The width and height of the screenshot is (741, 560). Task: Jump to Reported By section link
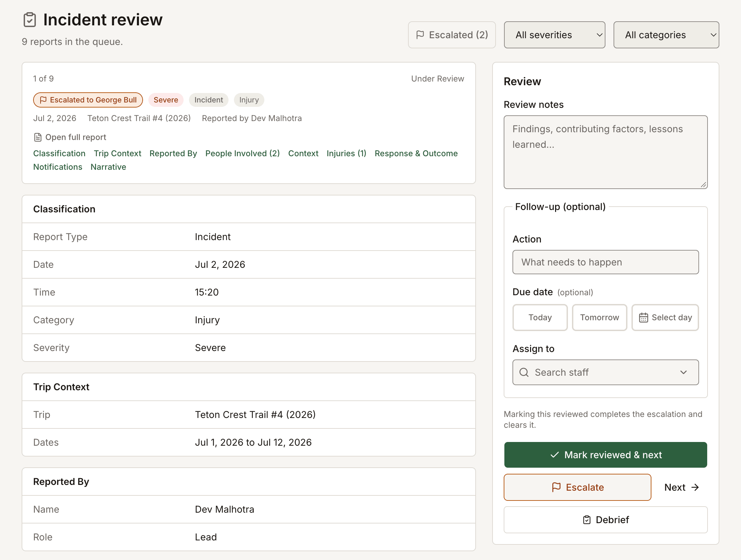(173, 154)
